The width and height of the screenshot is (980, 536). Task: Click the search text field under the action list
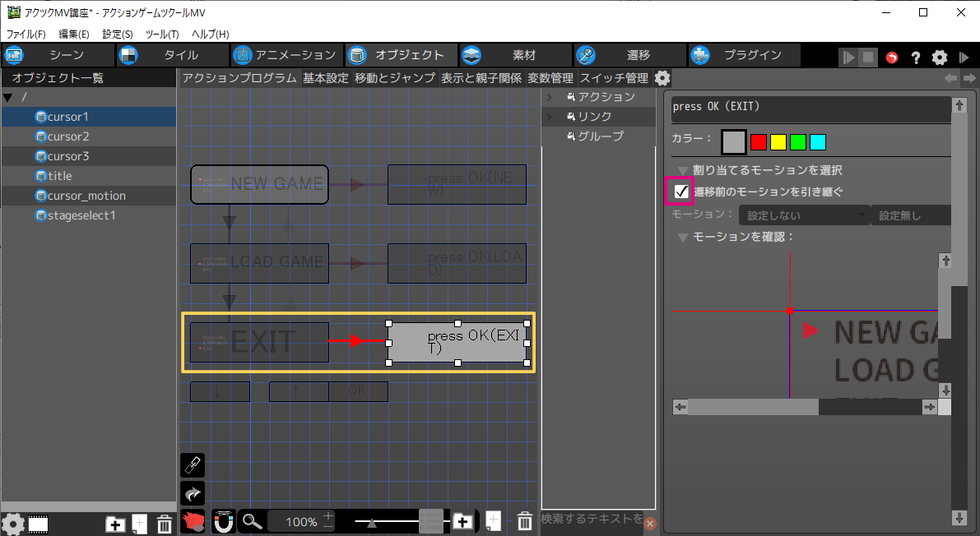click(590, 520)
